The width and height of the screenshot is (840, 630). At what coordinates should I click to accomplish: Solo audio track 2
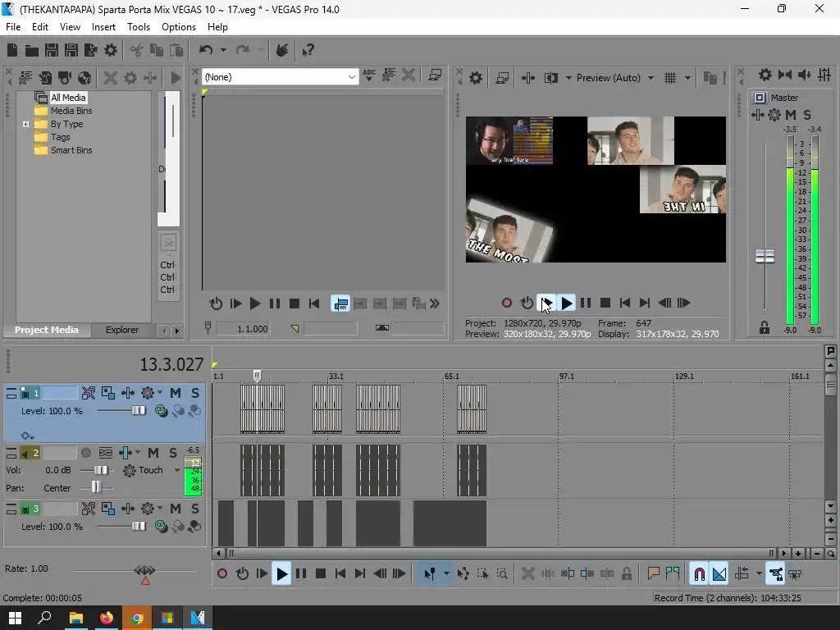pos(172,453)
